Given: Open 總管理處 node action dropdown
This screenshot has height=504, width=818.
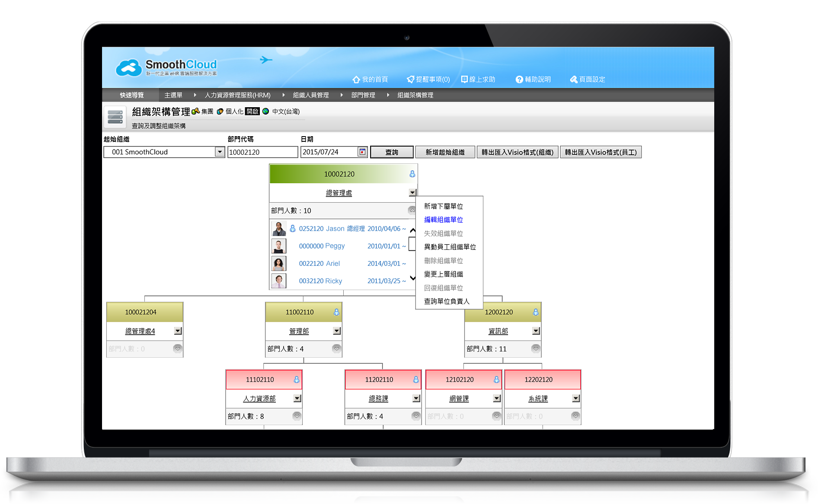Looking at the screenshot, I should (x=412, y=193).
